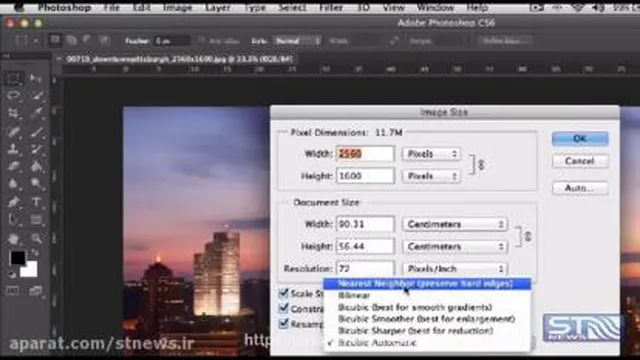Select the Eyedropper tool
The height and width of the screenshot is (360, 640).
pos(36,113)
